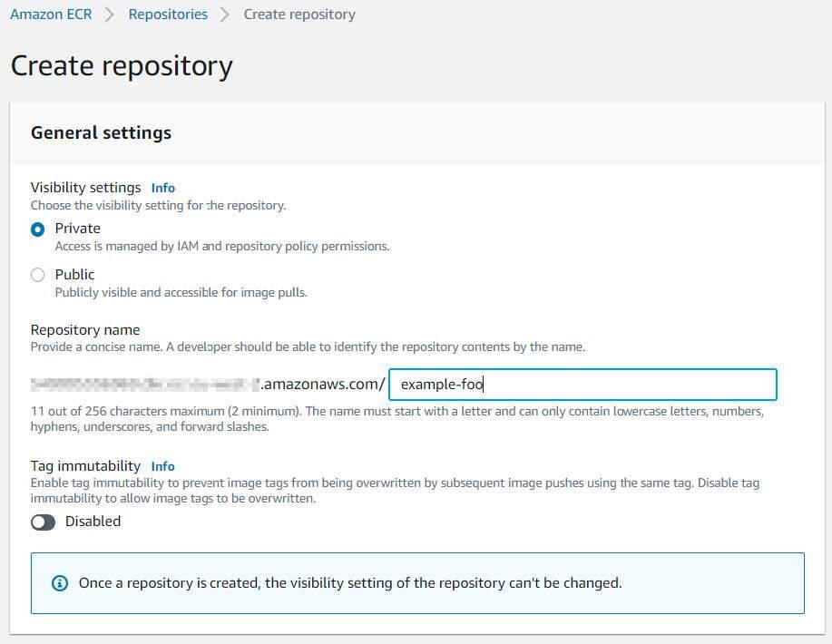Click the Create repository breadcrumb item
The width and height of the screenshot is (832, 644).
(x=299, y=15)
